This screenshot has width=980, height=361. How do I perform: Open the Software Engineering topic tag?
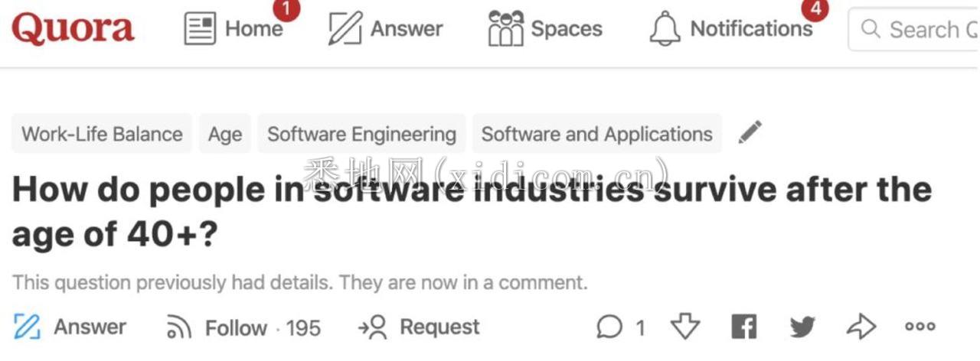point(361,134)
